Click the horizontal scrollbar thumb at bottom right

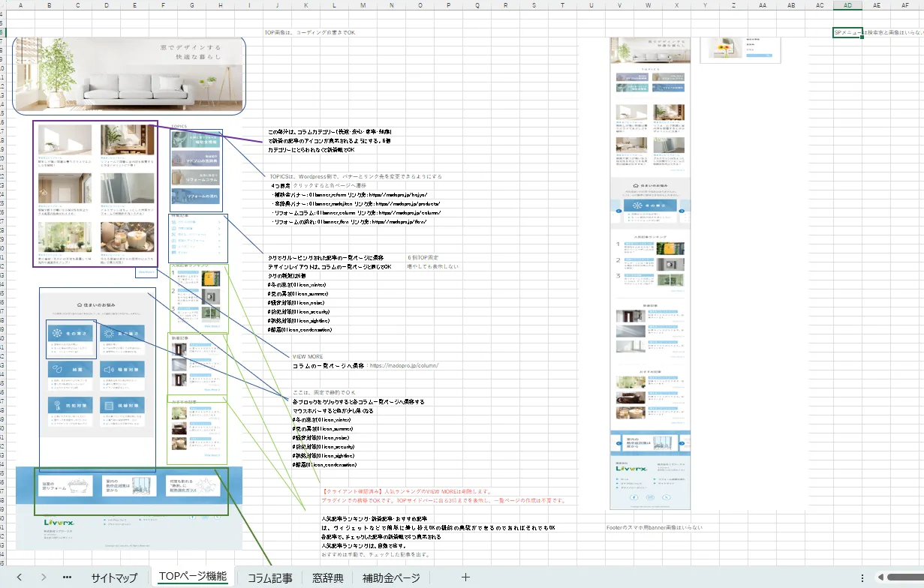coord(905,577)
